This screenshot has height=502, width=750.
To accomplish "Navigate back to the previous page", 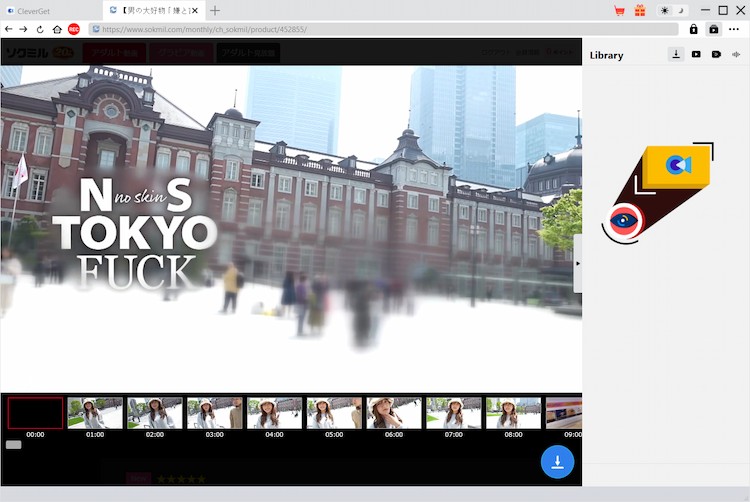I will 8,29.
